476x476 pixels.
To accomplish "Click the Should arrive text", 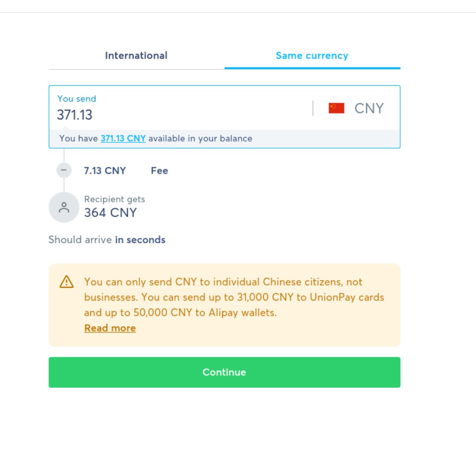I will coord(80,240).
